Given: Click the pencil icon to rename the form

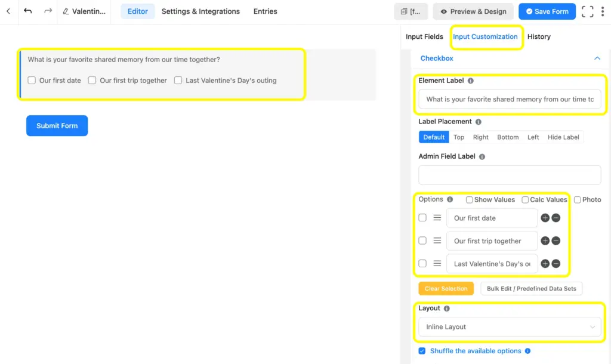Looking at the screenshot, I should 66,11.
